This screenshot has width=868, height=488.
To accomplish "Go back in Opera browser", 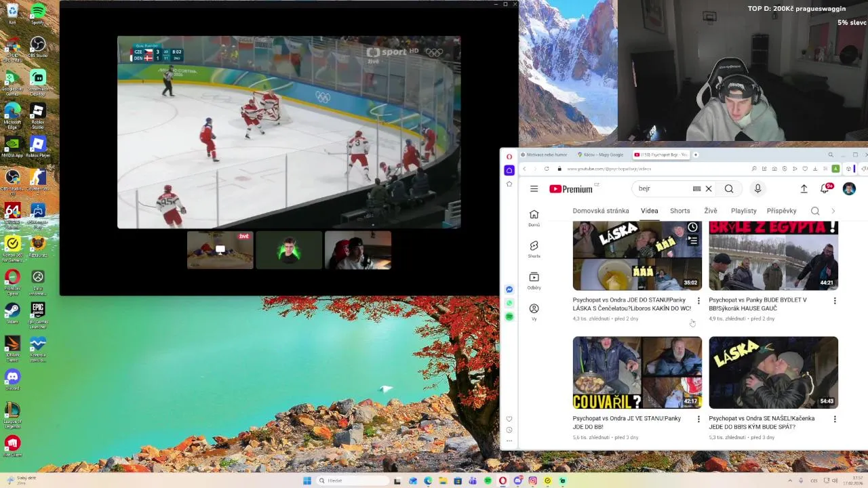I will (524, 169).
